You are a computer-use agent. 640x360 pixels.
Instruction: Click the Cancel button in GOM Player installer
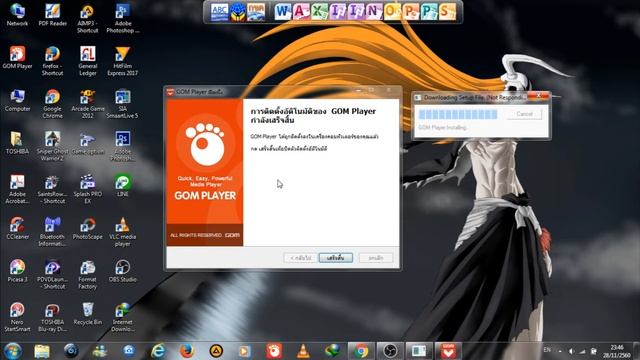(x=376, y=258)
